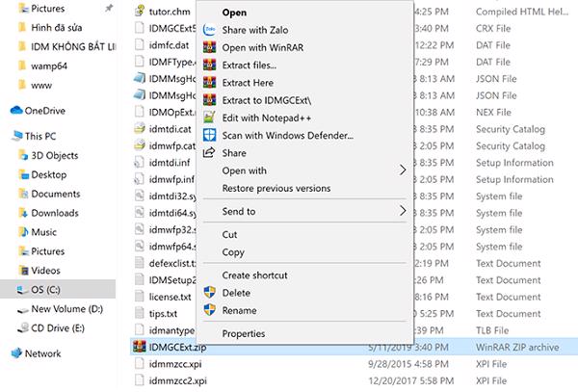
Task: Click the IDMGCExt.zip archive file icon
Action: tap(139, 344)
